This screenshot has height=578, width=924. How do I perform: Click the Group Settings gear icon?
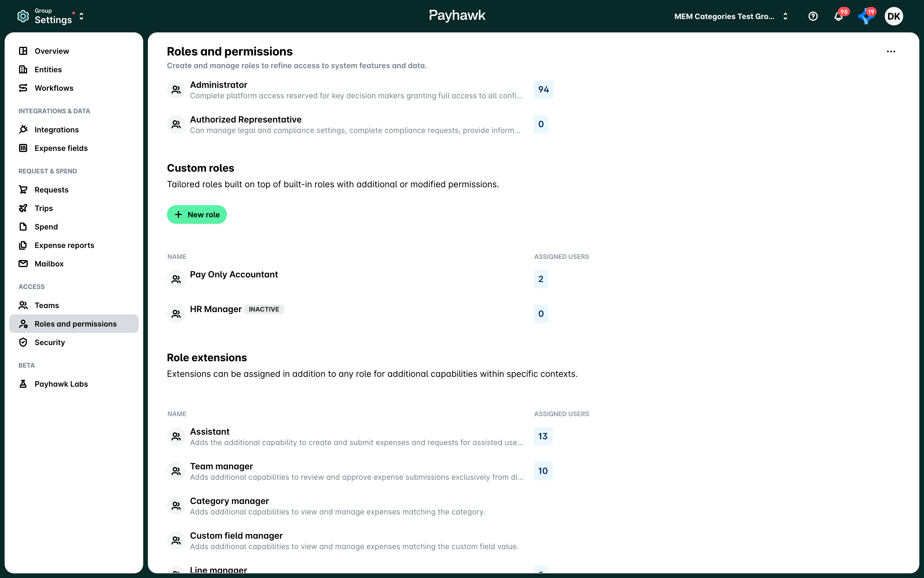click(23, 16)
